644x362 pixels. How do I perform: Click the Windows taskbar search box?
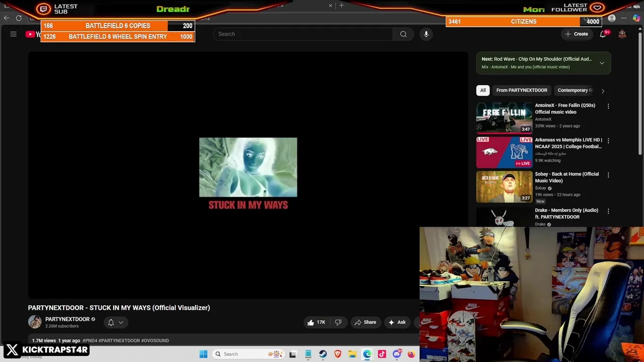point(249,354)
